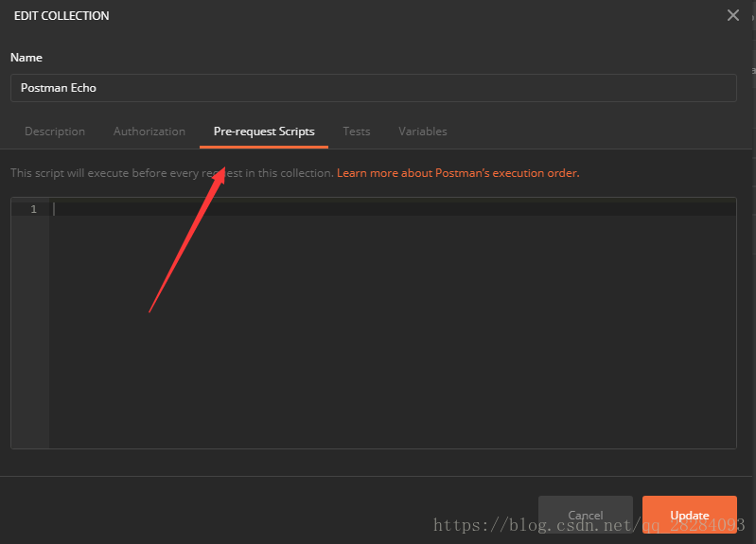
Task: Click the Name field label
Action: [26, 58]
